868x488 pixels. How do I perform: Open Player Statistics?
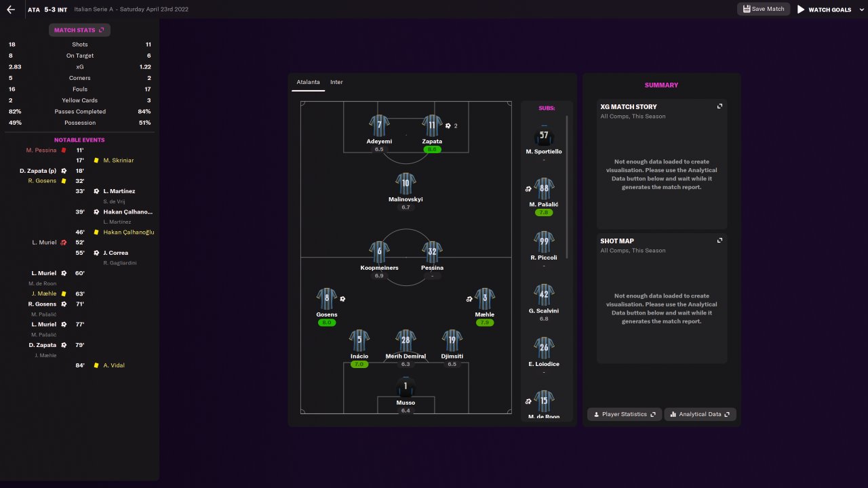point(625,414)
